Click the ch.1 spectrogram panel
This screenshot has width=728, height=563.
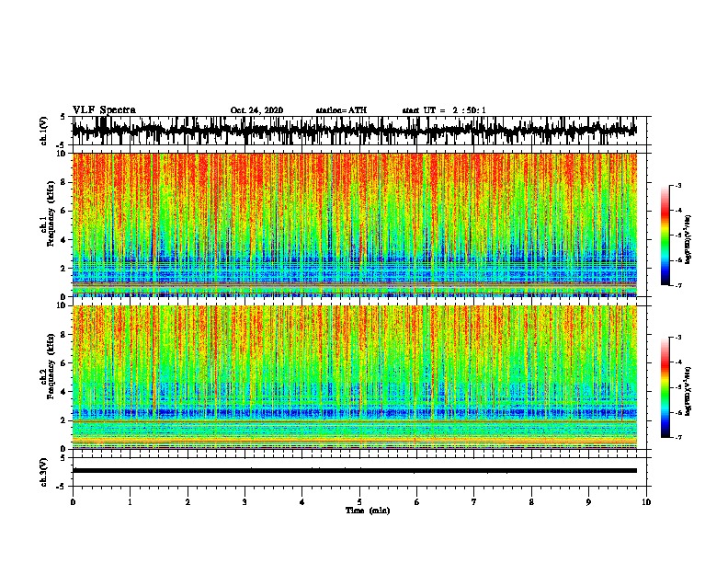click(x=355, y=224)
